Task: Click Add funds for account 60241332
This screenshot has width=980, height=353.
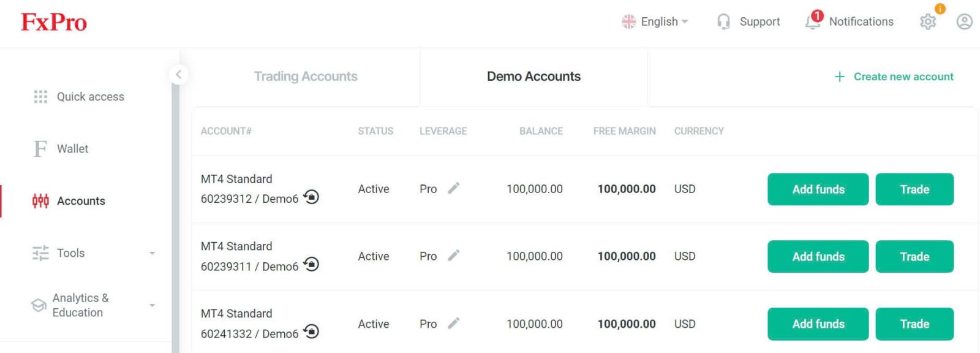Action: click(818, 324)
